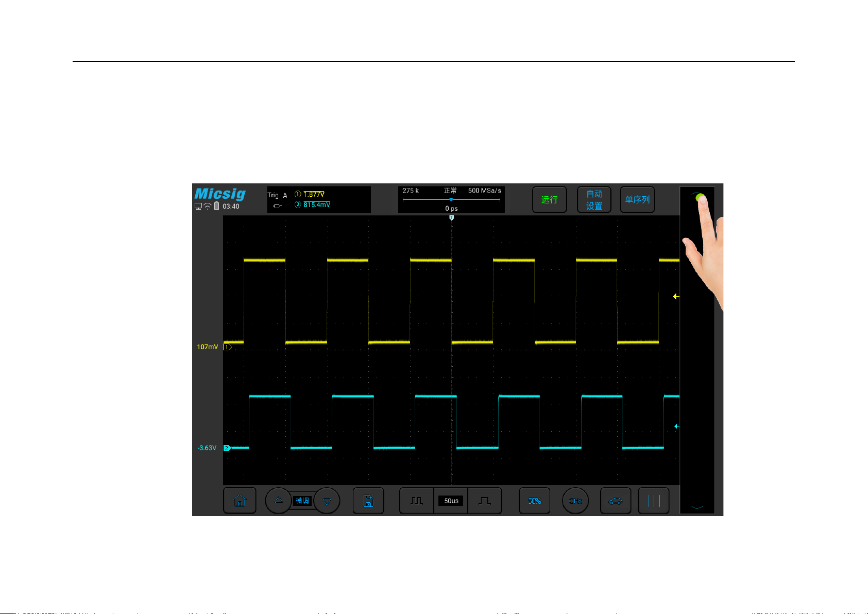Open the 50us timebase value

(451, 501)
